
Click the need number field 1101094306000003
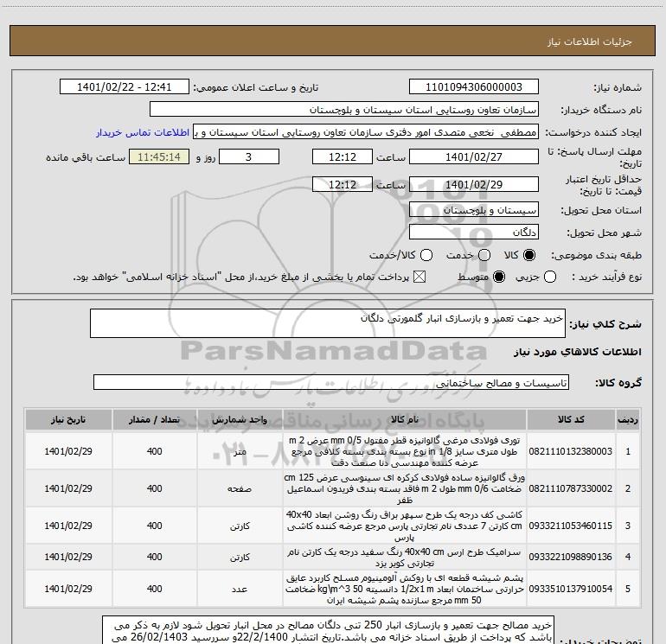[x=474, y=87]
